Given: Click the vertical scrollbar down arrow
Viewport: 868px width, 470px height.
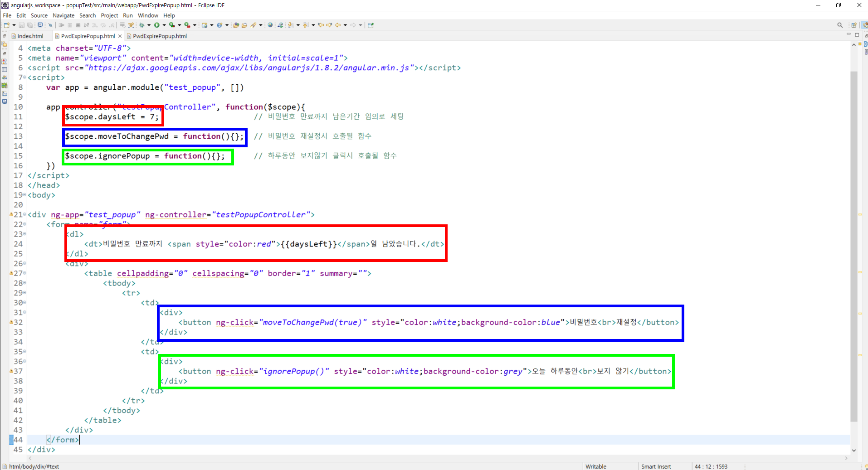Looking at the screenshot, I should [x=854, y=451].
